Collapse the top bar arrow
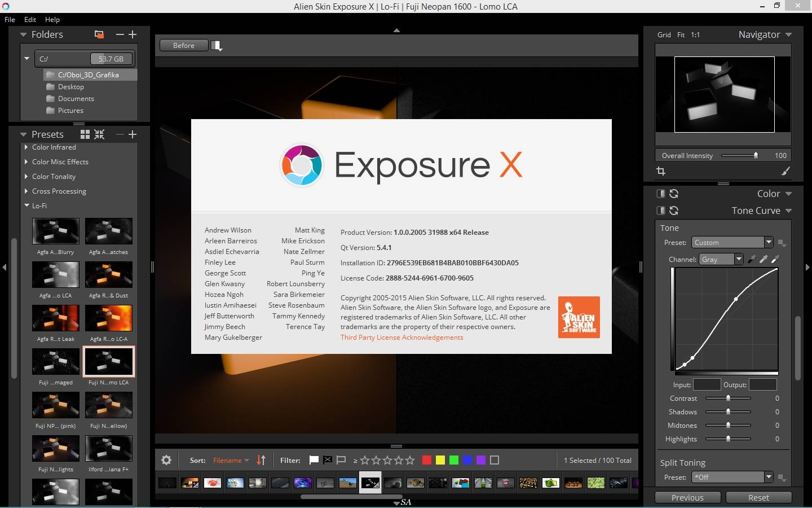This screenshot has width=812, height=508. point(396,30)
